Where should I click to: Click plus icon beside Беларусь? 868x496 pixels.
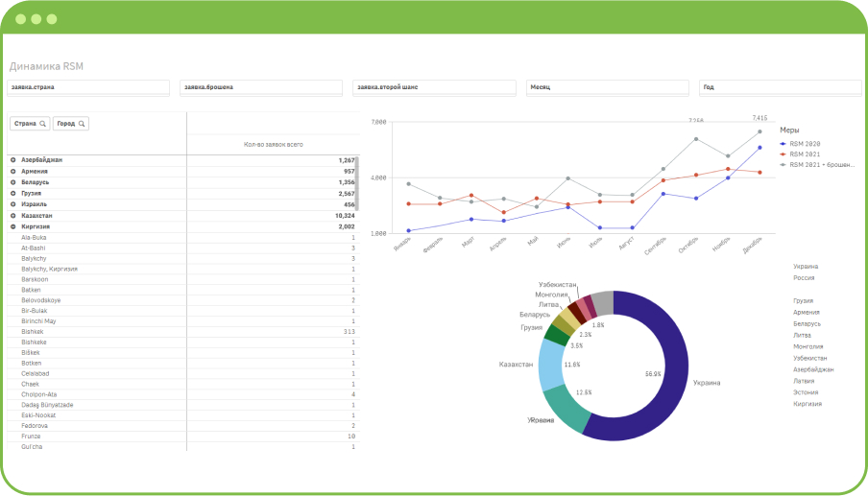tap(13, 181)
